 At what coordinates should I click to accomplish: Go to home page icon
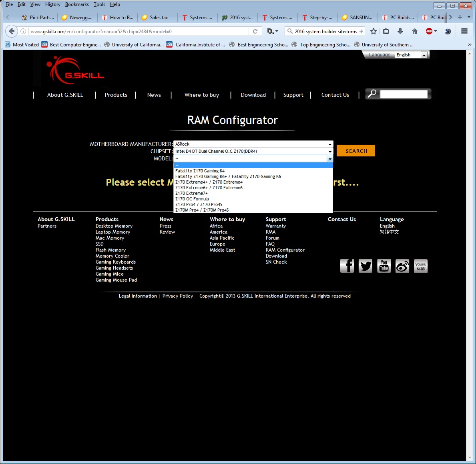[414, 31]
